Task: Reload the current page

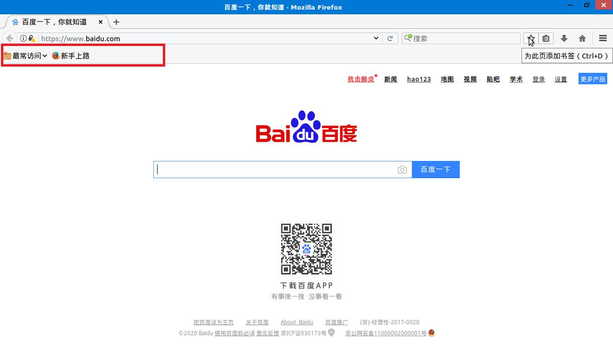Action: (390, 38)
